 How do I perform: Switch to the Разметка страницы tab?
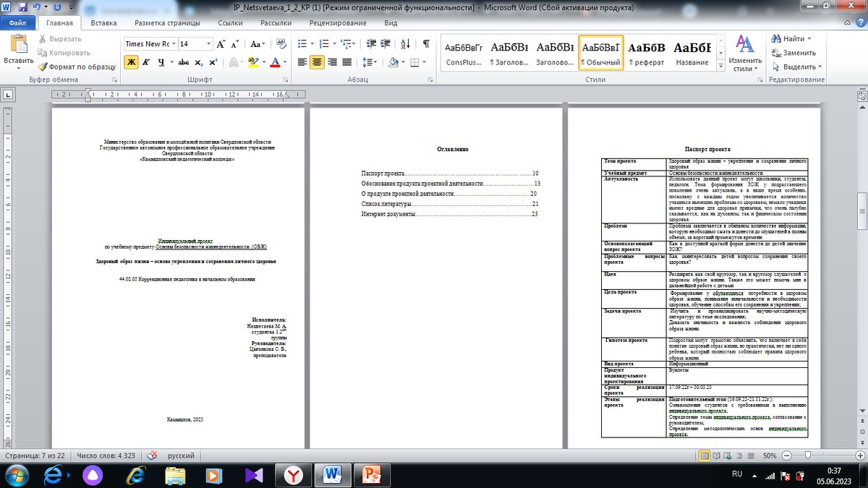pyautogui.click(x=169, y=23)
